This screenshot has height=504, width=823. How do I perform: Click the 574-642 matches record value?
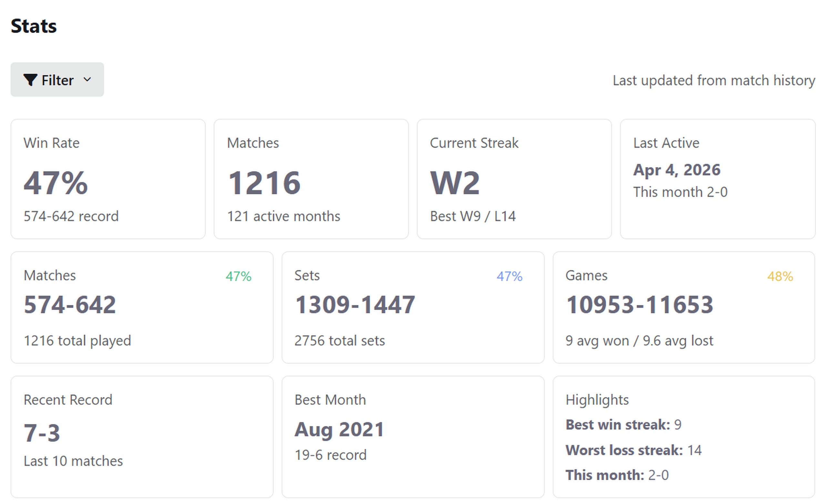[70, 305]
